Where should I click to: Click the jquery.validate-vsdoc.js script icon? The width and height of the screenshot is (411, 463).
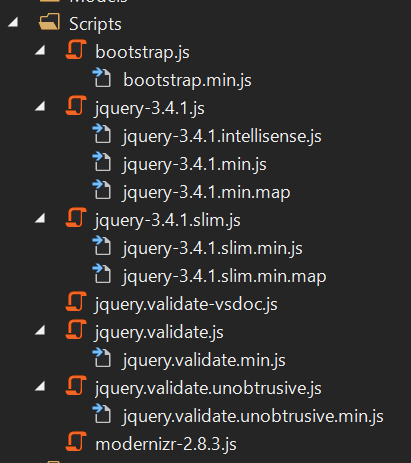pos(76,302)
